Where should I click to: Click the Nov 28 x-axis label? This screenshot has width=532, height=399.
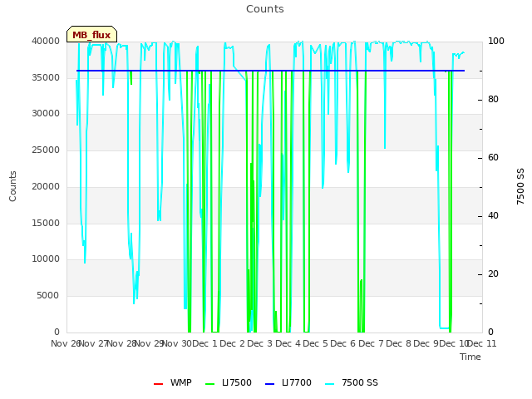point(122,343)
